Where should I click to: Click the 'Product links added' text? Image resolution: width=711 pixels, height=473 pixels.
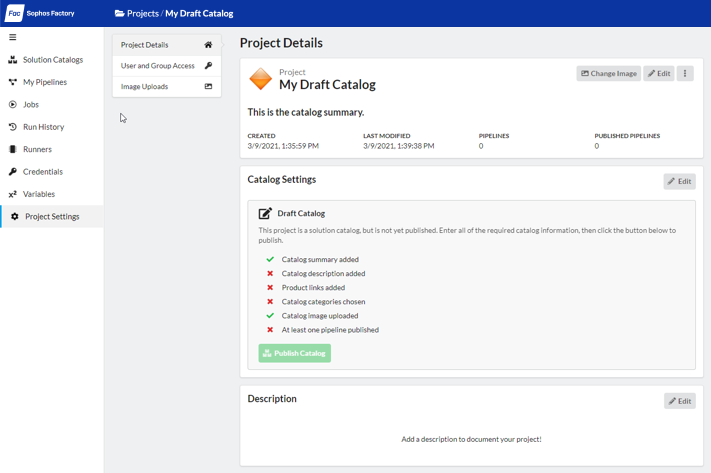(313, 288)
